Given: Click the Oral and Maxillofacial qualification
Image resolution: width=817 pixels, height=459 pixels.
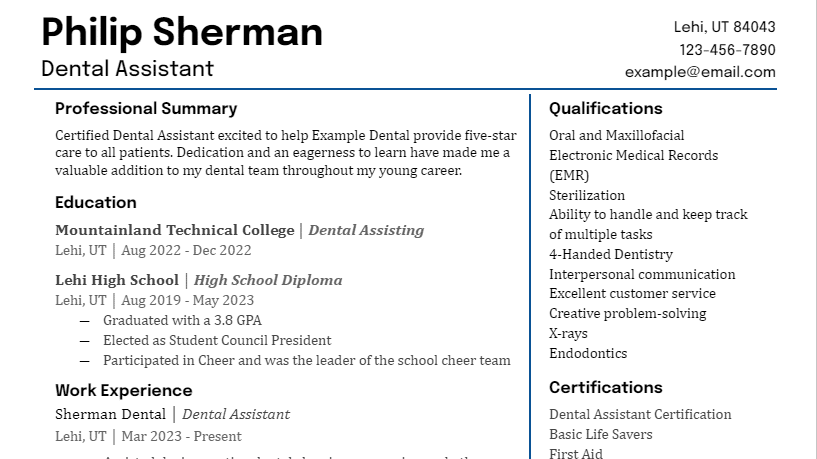Looking at the screenshot, I should [x=616, y=135].
